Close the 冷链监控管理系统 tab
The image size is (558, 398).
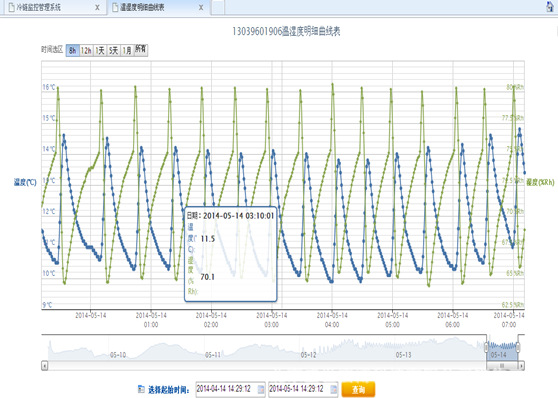point(97,7)
